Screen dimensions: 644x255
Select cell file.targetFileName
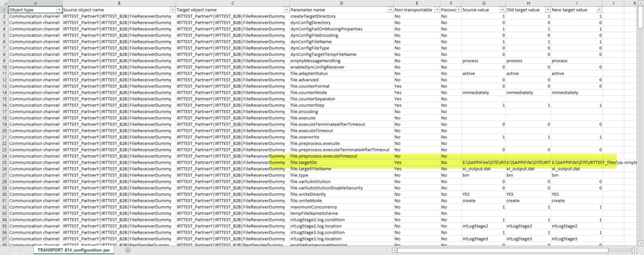coord(341,168)
